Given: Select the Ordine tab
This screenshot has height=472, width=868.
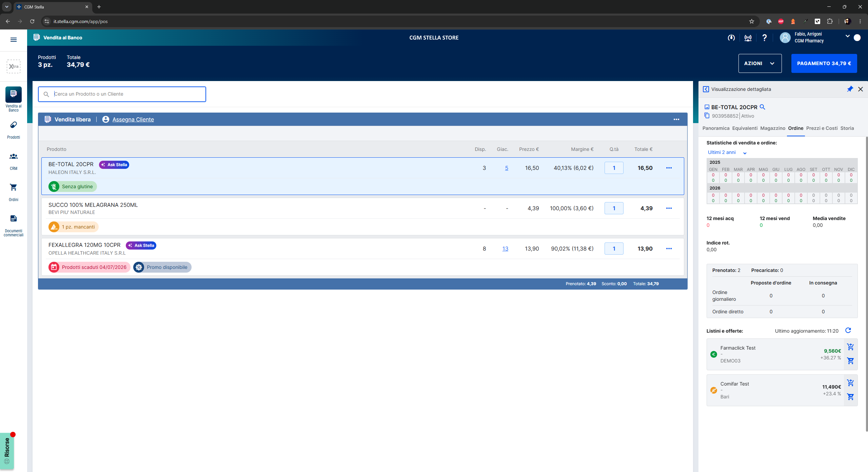Looking at the screenshot, I should [x=796, y=128].
